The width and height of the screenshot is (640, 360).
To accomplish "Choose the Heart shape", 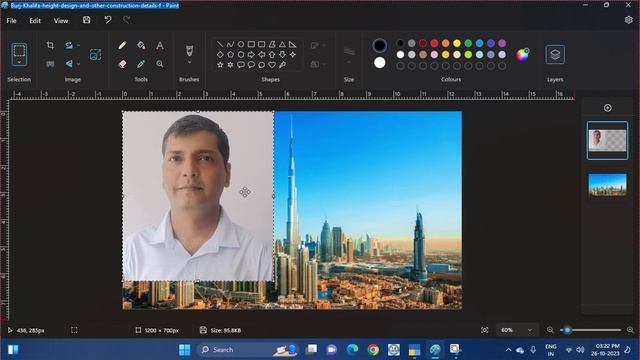I will point(272,64).
